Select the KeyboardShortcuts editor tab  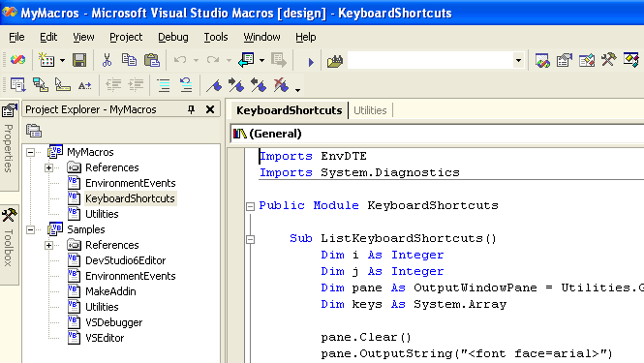290,110
